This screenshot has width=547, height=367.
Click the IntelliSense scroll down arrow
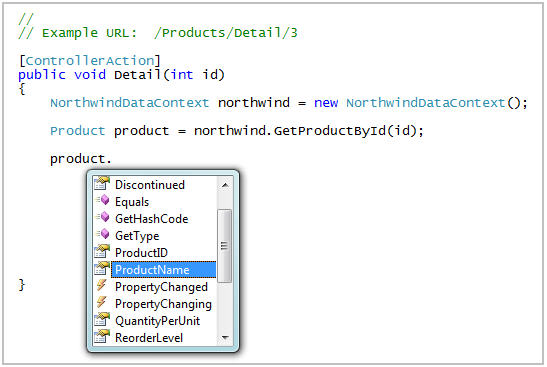pyautogui.click(x=225, y=337)
